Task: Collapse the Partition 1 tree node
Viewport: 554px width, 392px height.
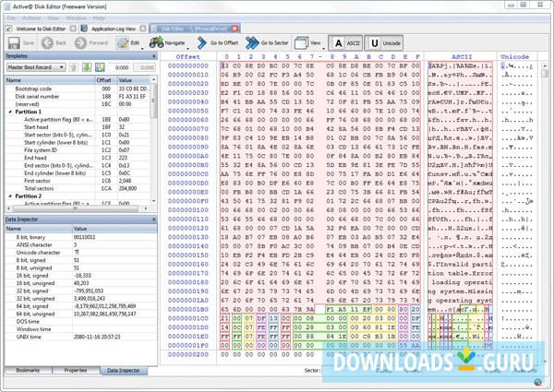Action: click(x=9, y=112)
